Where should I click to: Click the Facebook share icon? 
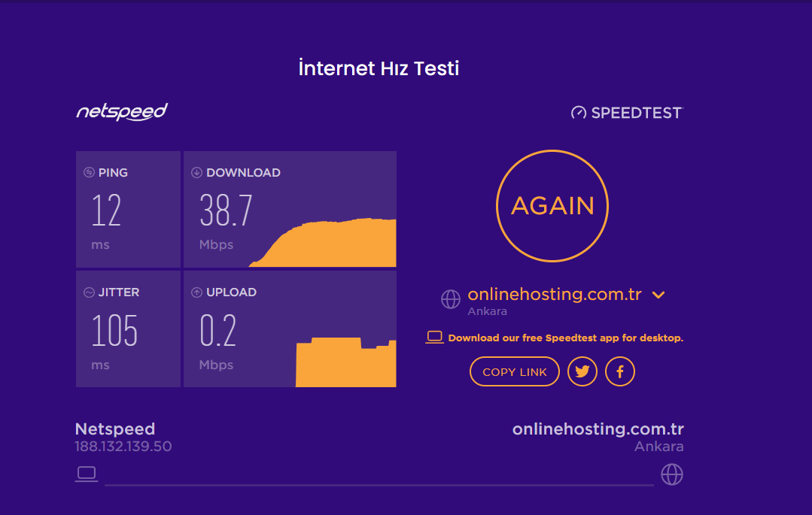click(620, 371)
